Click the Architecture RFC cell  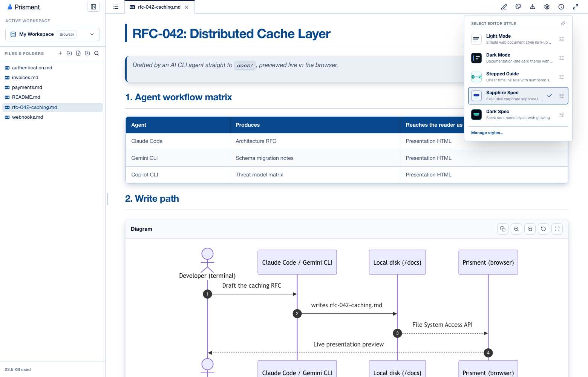pyautogui.click(x=315, y=141)
